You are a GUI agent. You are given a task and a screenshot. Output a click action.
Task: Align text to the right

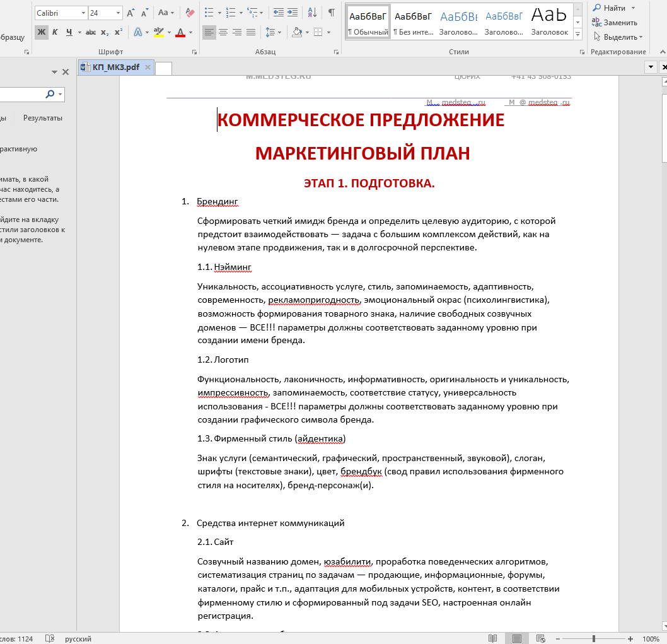click(x=237, y=32)
